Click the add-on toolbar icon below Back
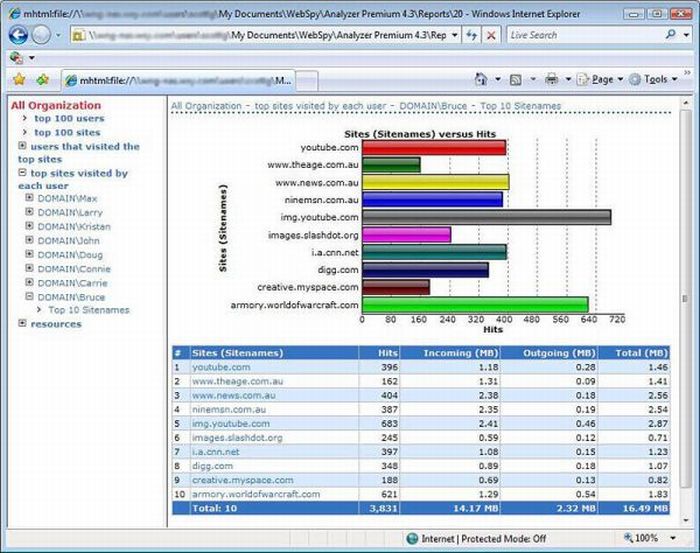Screen dimensions: 700x553 (x=16, y=58)
